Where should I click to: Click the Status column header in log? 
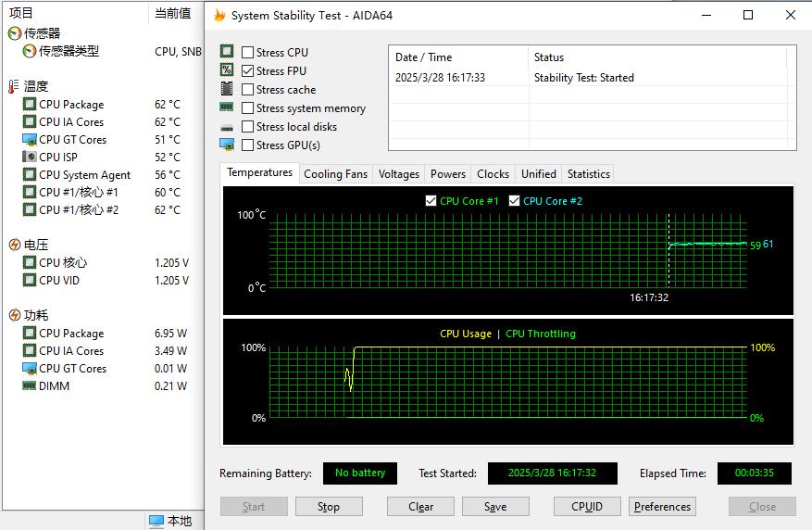657,57
